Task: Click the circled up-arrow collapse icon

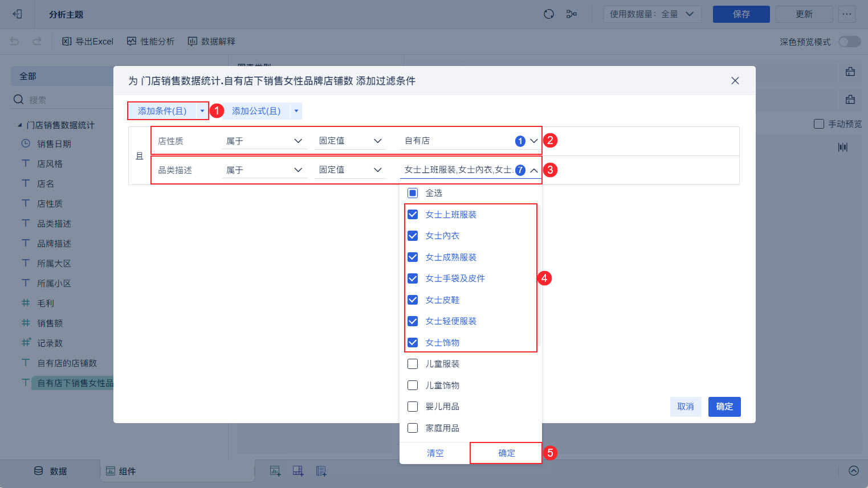Action: coord(854,470)
